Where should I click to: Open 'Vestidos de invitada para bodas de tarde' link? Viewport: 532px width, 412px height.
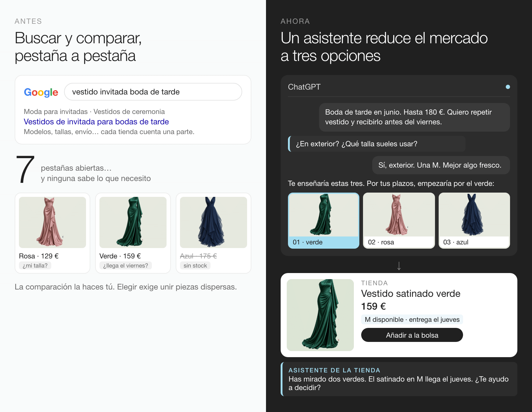click(x=96, y=122)
